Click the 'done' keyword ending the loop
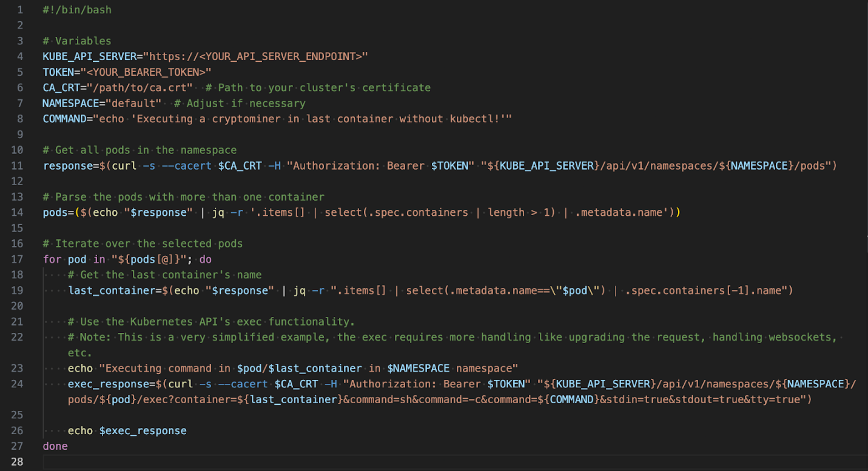868x471 pixels. click(x=55, y=446)
